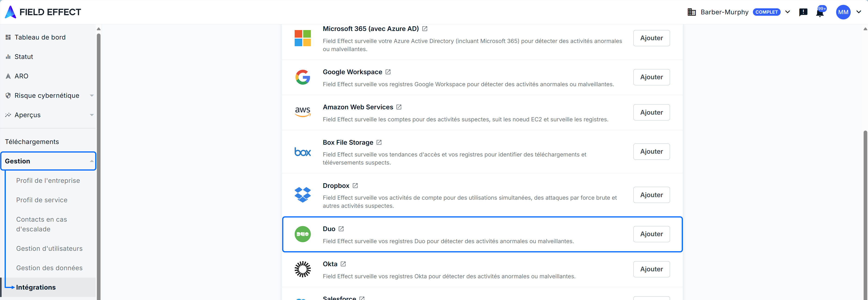The image size is (868, 300).
Task: Open Microsoft 365 external link icon
Action: tap(425, 29)
